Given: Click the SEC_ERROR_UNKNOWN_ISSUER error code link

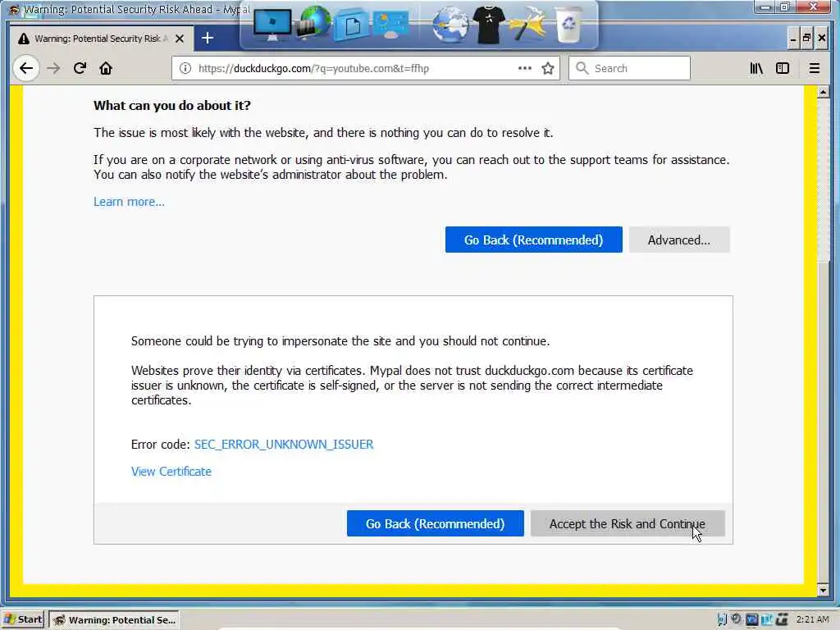Looking at the screenshot, I should click(x=284, y=444).
